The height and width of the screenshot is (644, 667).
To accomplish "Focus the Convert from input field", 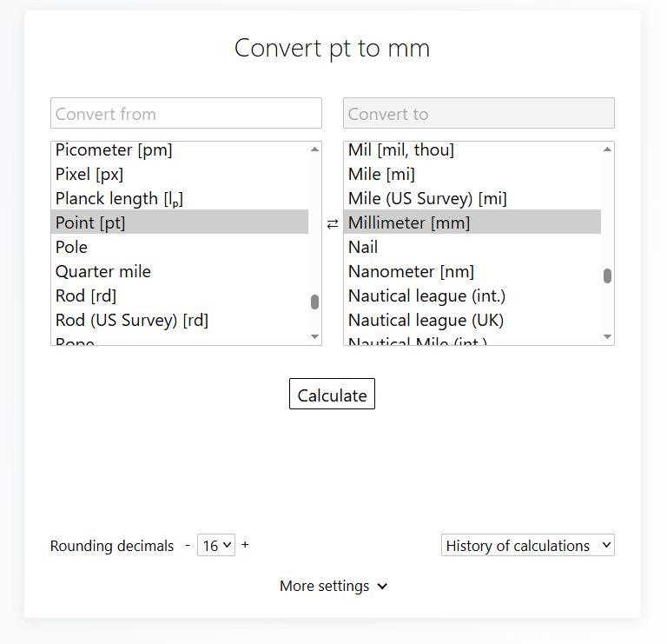I will [186, 114].
